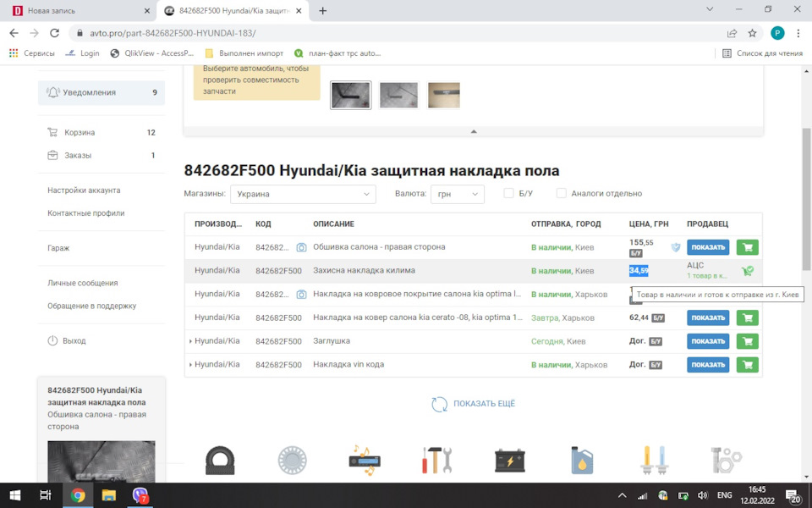The image size is (812, 508).
Task: Open camera photo icon for Обшивка салона row
Action: 301,247
